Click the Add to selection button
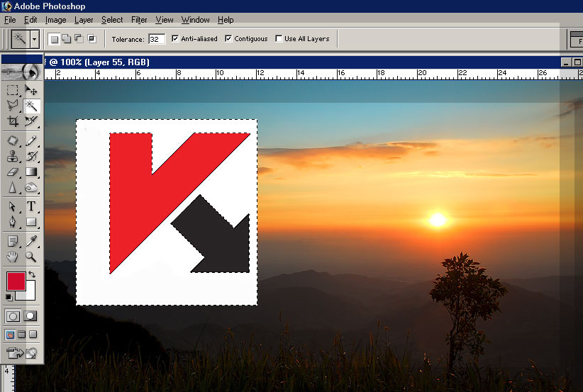Viewport: 583px width, 392px height. pos(66,38)
